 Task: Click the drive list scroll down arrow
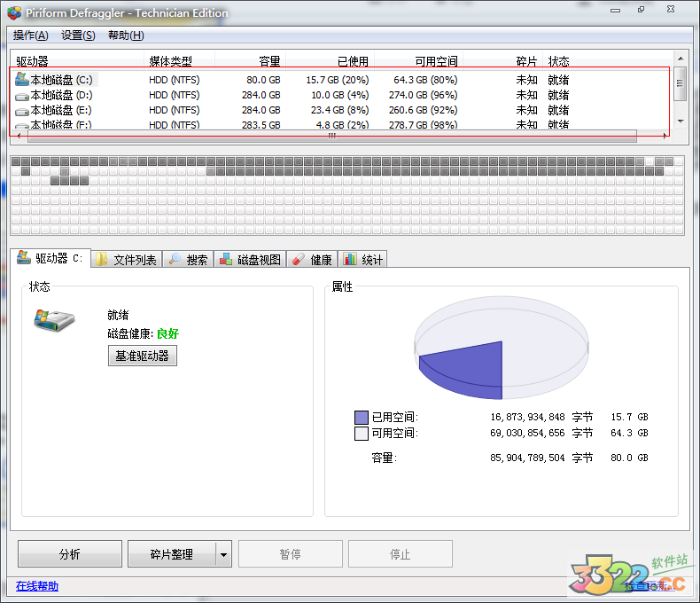click(681, 121)
